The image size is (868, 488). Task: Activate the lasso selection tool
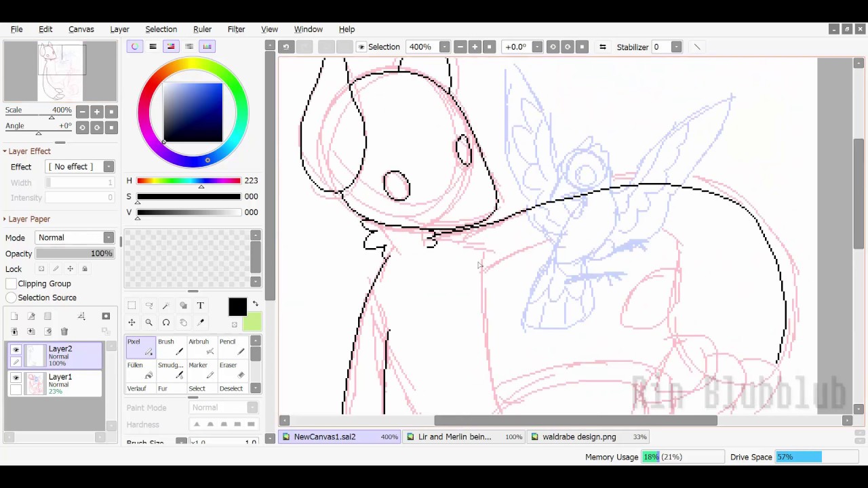149,306
